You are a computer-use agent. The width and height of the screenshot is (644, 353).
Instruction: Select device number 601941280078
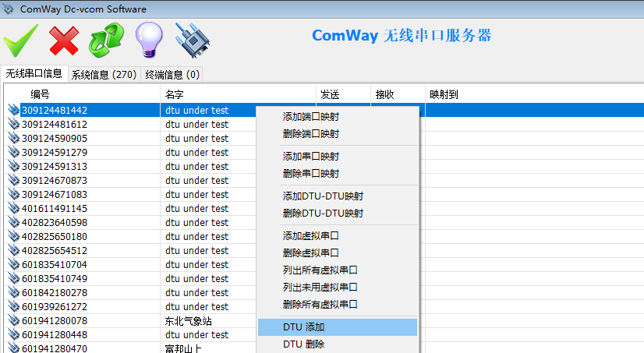(55, 320)
